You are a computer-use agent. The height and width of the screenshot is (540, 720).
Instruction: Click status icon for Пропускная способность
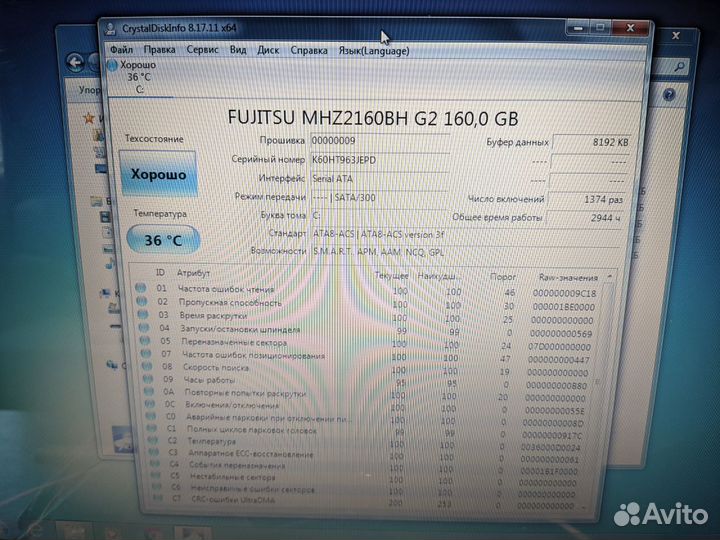tap(141, 301)
